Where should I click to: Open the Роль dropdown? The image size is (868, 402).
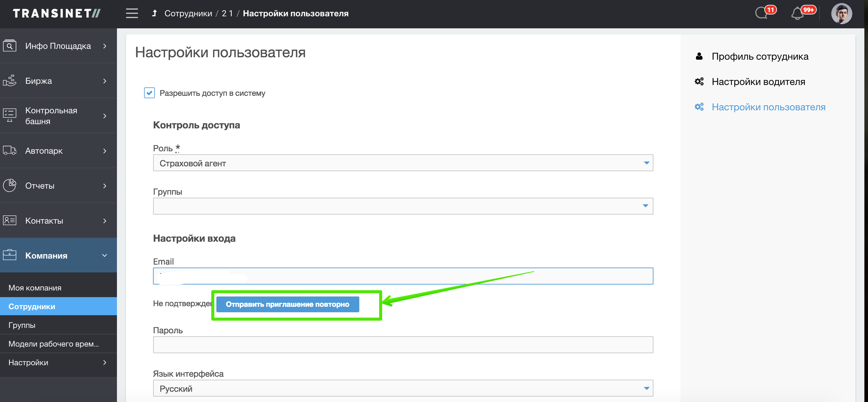click(403, 163)
